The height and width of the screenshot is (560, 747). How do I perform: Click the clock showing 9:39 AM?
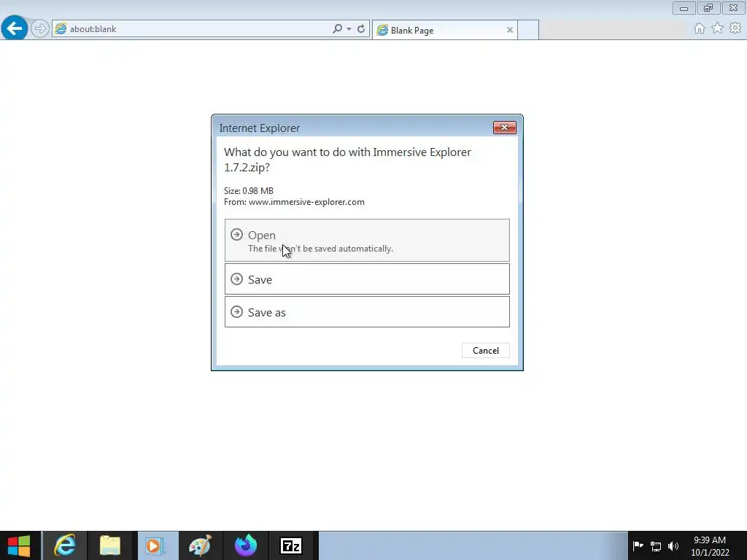click(710, 540)
